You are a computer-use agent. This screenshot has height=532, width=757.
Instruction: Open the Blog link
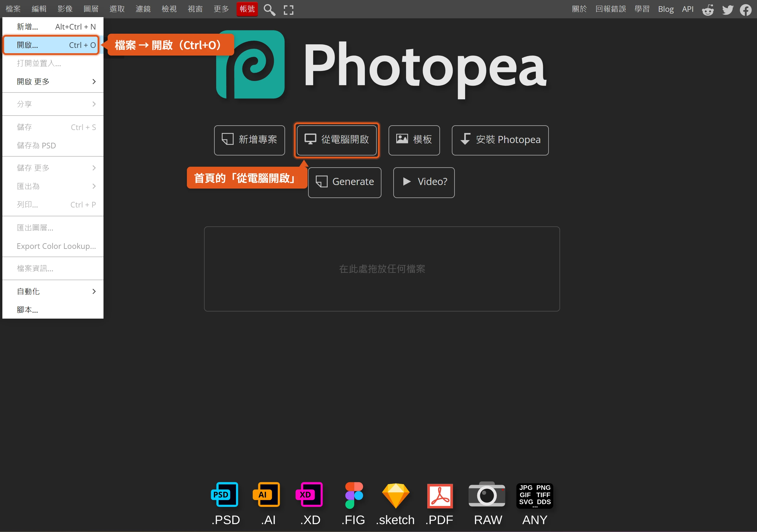click(666, 9)
